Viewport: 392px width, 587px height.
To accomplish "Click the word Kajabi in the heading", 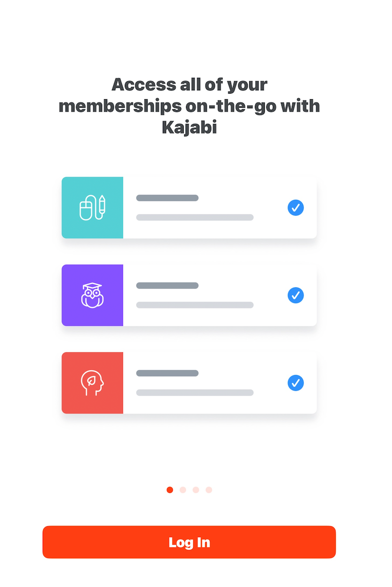I will pos(189,127).
